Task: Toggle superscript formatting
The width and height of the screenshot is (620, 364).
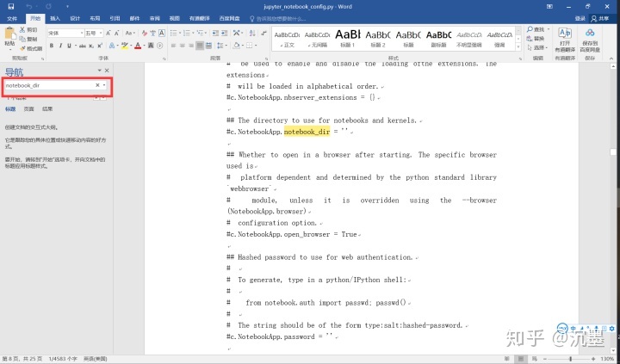Action: (x=100, y=46)
